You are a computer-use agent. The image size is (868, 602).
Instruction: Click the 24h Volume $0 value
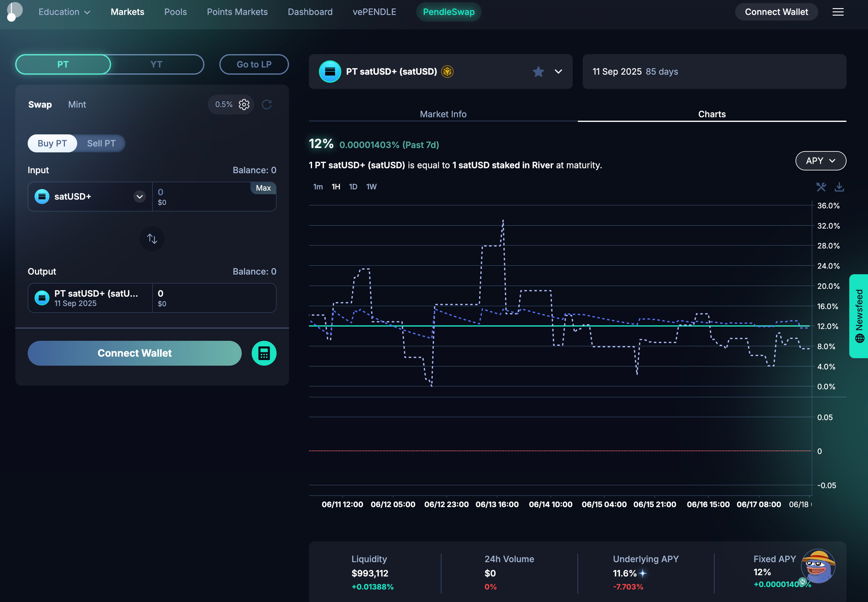[490, 573]
